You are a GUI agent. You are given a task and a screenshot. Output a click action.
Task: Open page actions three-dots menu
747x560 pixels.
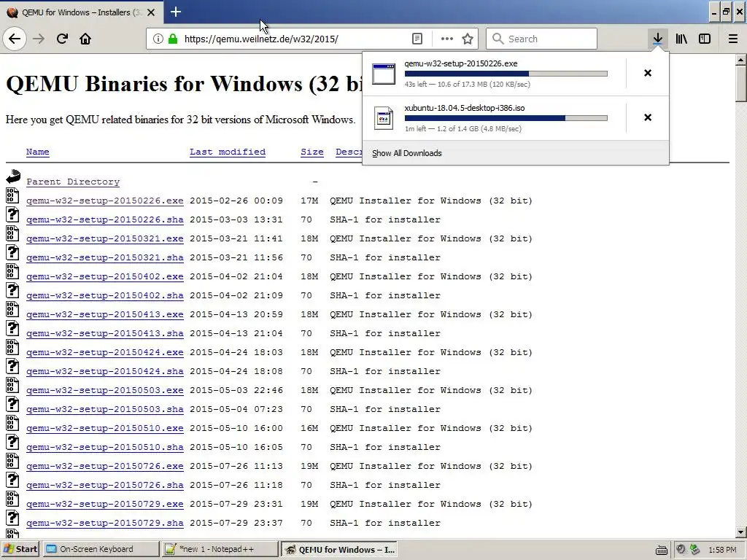(x=447, y=39)
